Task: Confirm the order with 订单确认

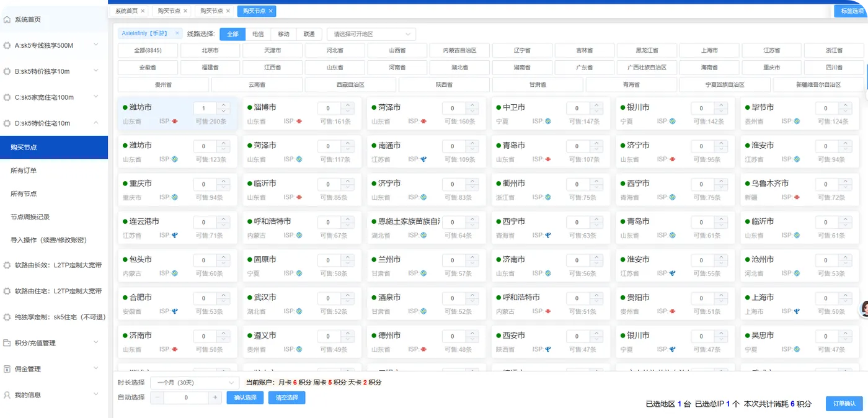Action: coord(844,404)
